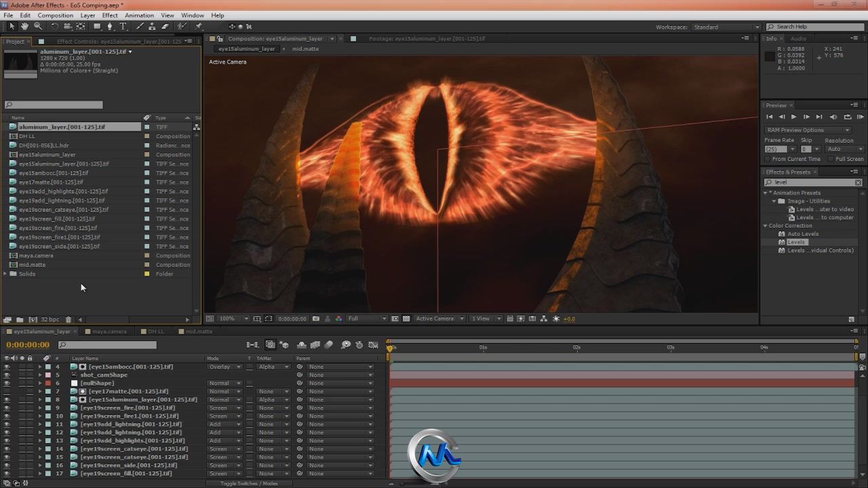Select the Roto Brush tool
The image size is (868, 488).
[182, 26]
